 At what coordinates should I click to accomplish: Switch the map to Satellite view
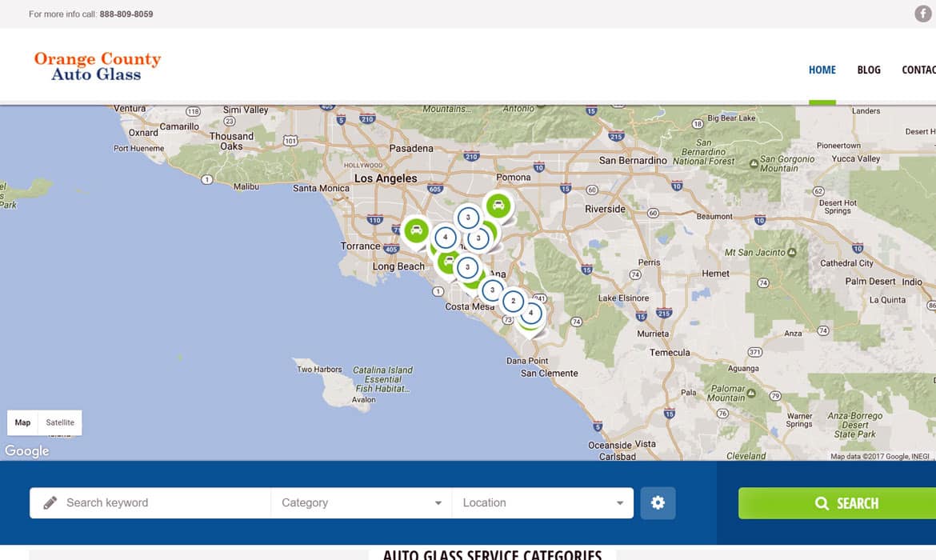[60, 422]
